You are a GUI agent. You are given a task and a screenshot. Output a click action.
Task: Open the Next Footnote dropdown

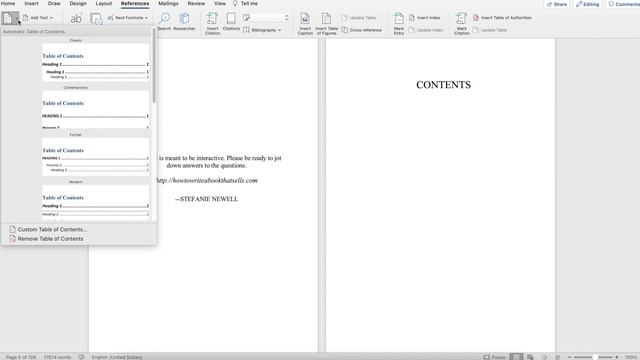(x=128, y=18)
